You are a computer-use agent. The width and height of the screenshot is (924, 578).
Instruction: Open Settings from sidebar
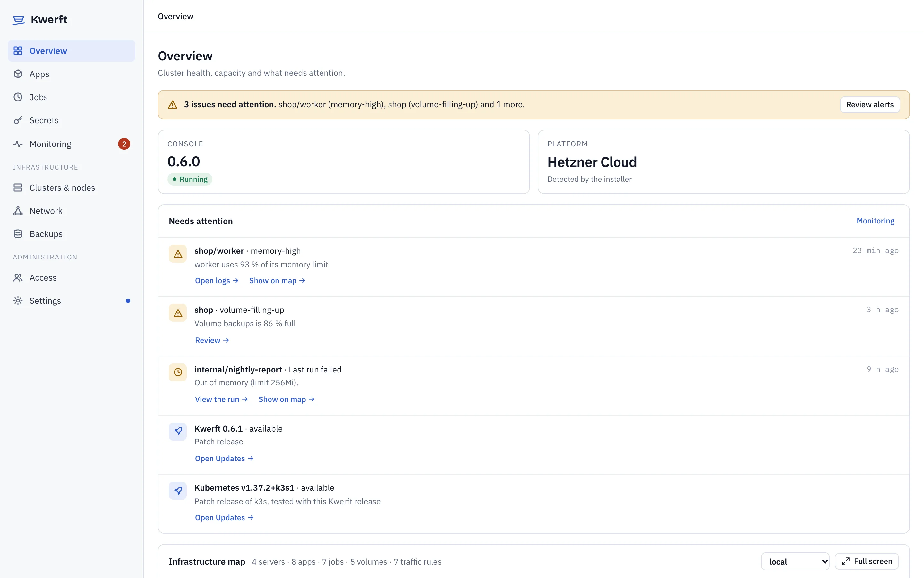point(72,301)
